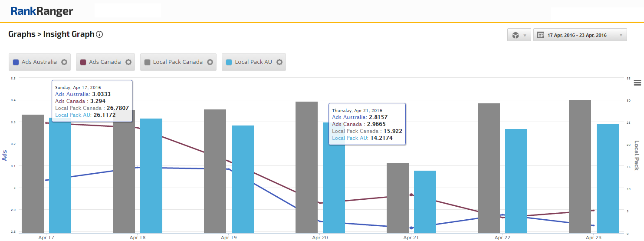Viewport: 644px width, 241px height.
Task: Go to Graphs in the breadcrumb
Action: pos(22,34)
